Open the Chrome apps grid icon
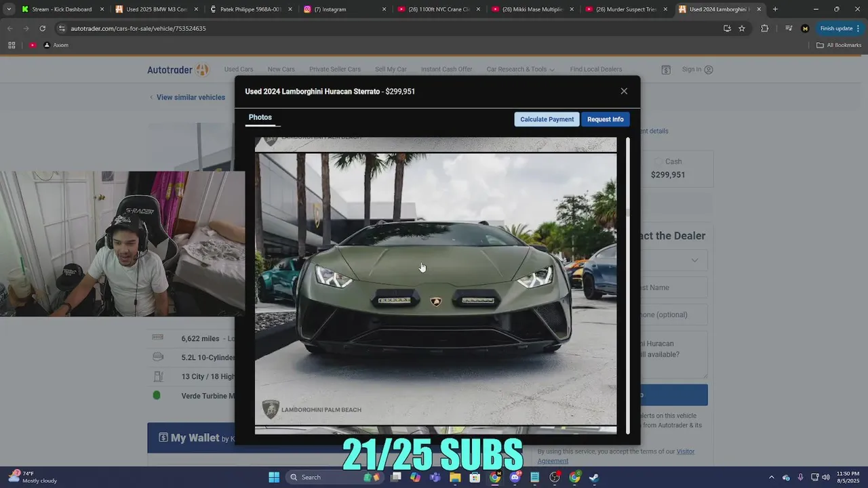The image size is (868, 488). (12, 45)
